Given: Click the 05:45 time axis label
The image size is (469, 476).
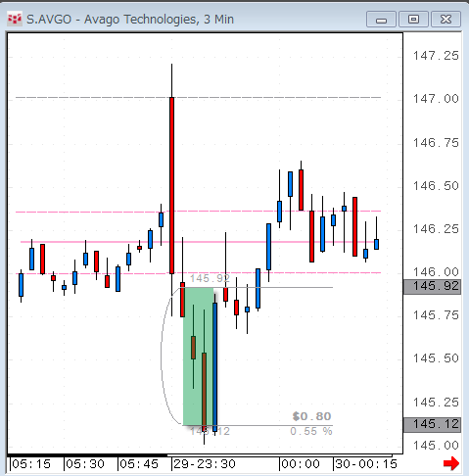Looking at the screenshot, I should click(139, 464).
